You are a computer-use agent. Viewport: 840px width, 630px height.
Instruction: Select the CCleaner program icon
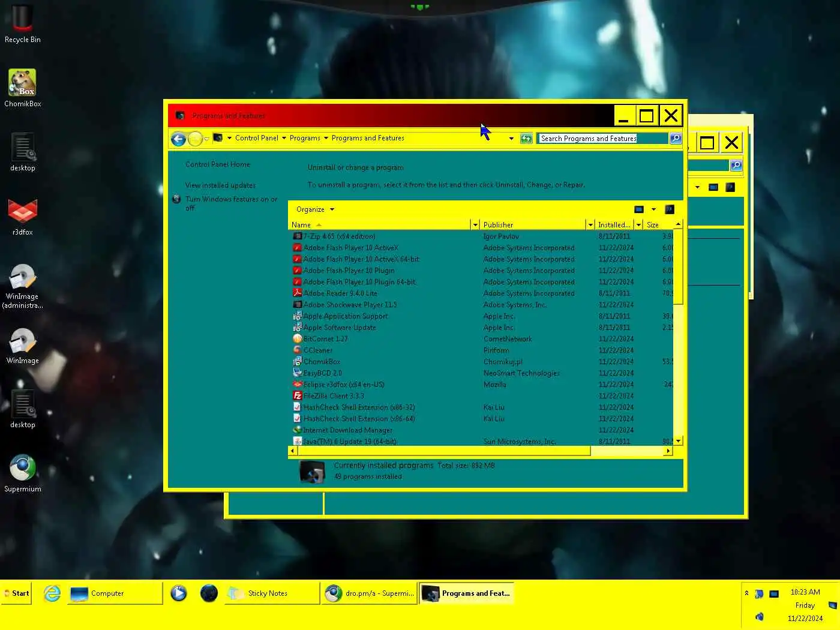(297, 350)
